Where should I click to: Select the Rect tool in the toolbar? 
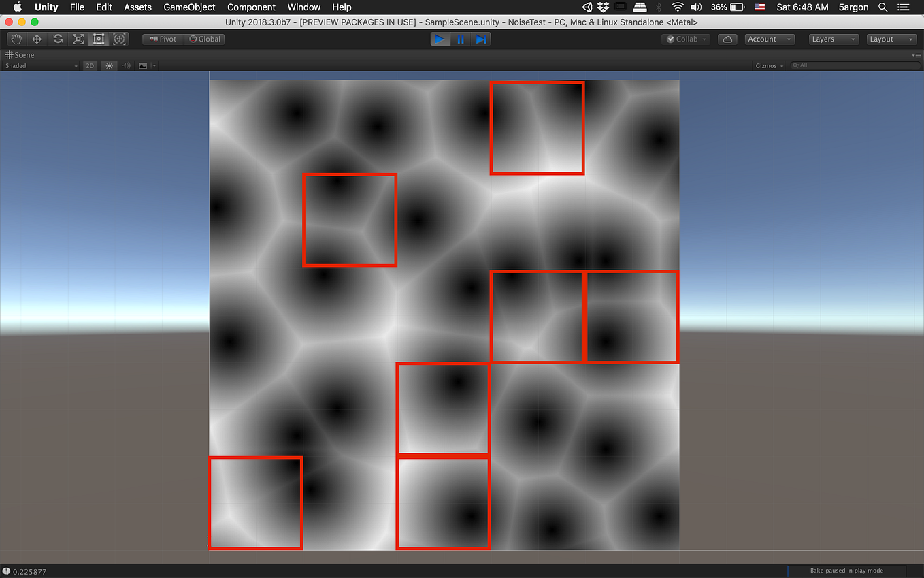(98, 39)
